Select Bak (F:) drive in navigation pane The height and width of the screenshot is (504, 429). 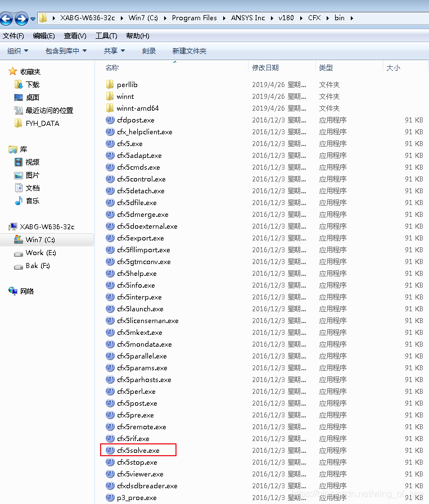tap(38, 266)
